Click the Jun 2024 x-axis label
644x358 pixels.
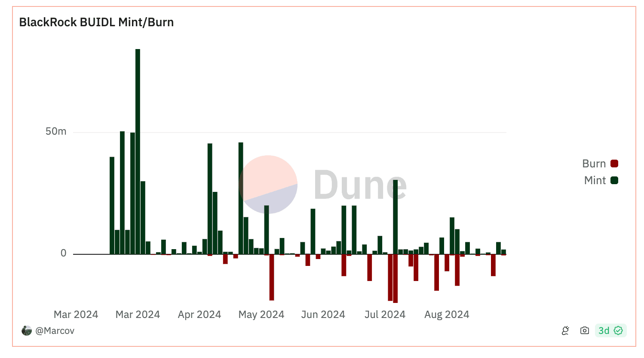pos(323,315)
